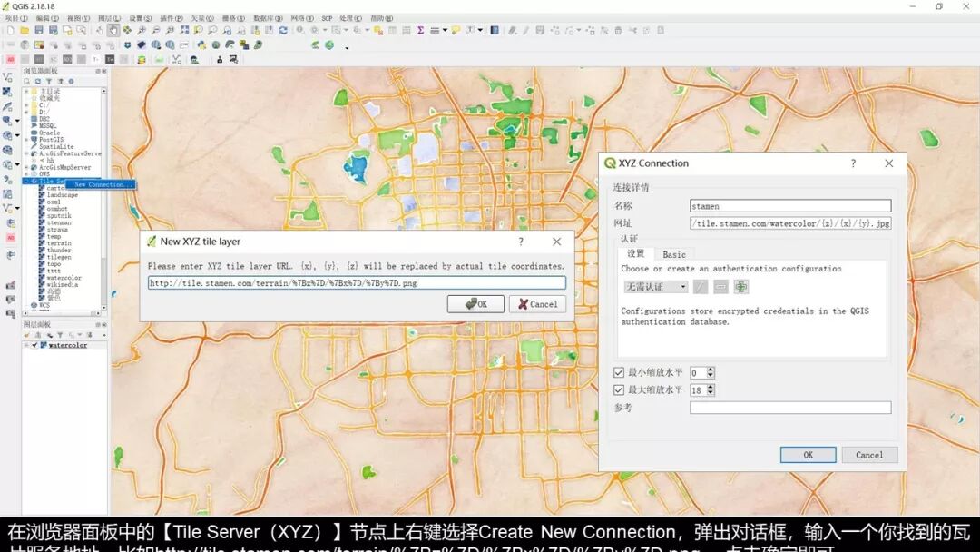Open the 视图(V) menu
This screenshot has height=552, width=980.
78,18
